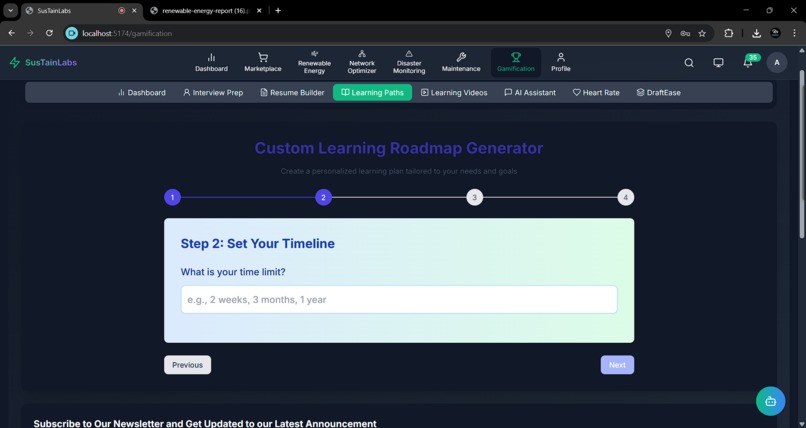806x428 pixels.
Task: Reload the page
Action: click(49, 33)
